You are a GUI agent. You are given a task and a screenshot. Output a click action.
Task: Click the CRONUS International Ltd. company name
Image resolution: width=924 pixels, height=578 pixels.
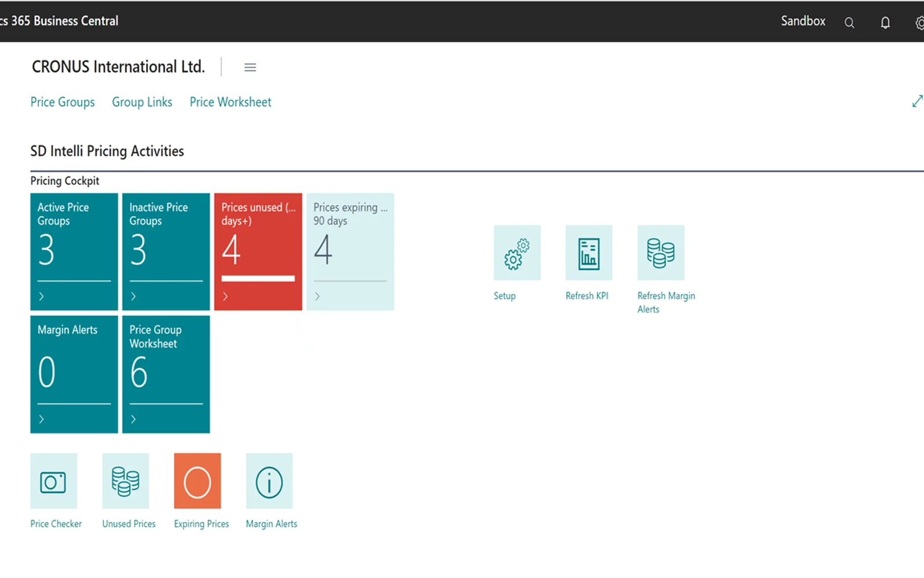point(118,67)
